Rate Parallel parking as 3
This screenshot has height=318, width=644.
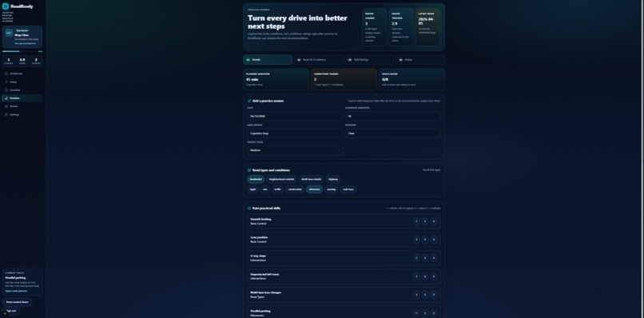(434, 313)
